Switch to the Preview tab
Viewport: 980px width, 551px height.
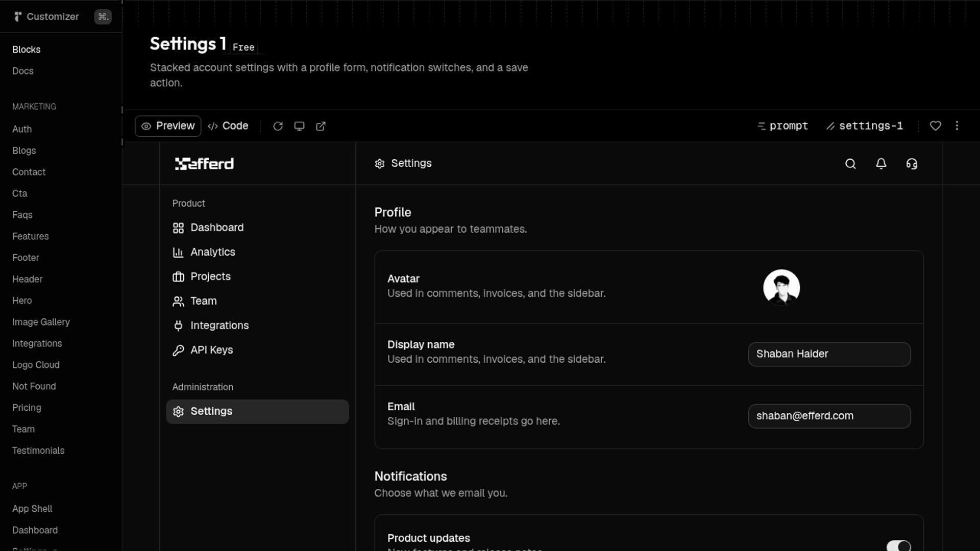168,126
